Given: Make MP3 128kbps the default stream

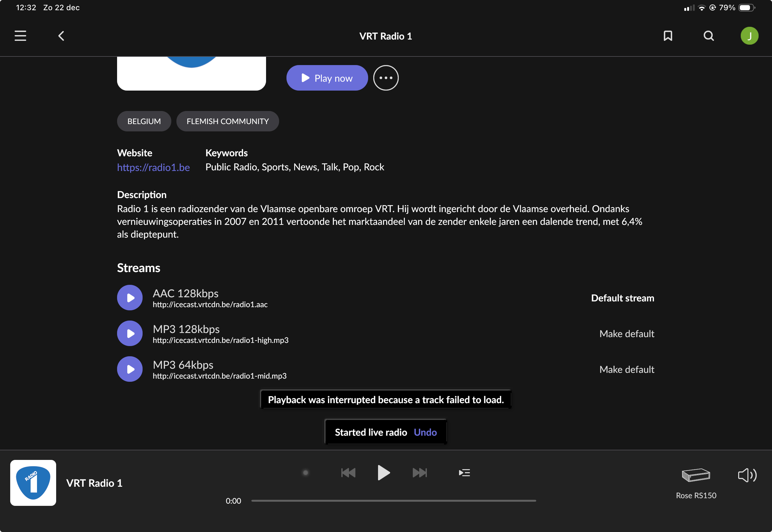Looking at the screenshot, I should point(627,334).
